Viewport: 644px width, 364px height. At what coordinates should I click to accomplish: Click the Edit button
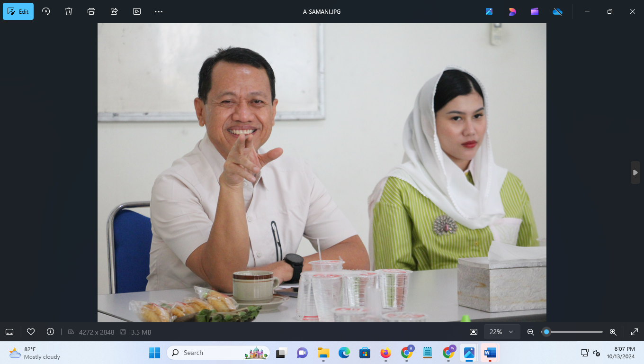click(x=18, y=11)
